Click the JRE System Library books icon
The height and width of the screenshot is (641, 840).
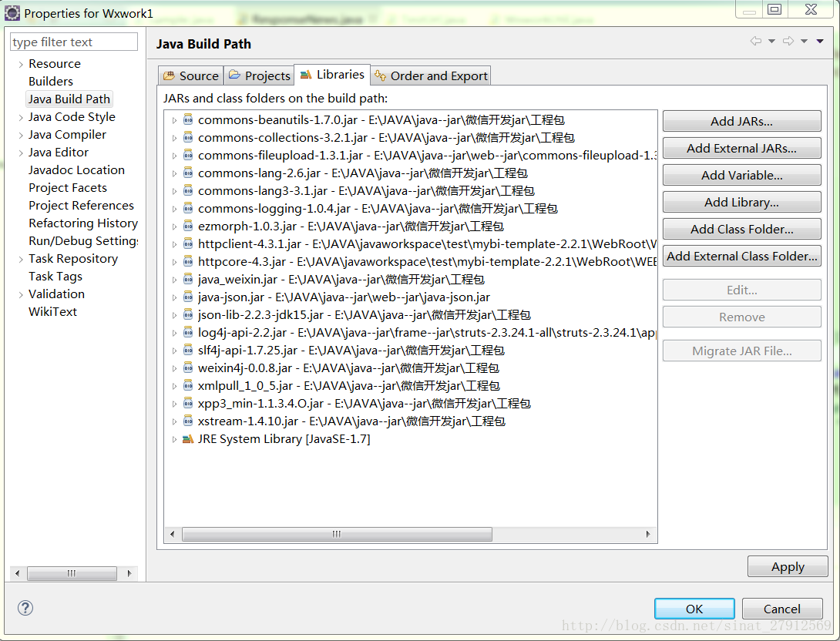coord(188,438)
